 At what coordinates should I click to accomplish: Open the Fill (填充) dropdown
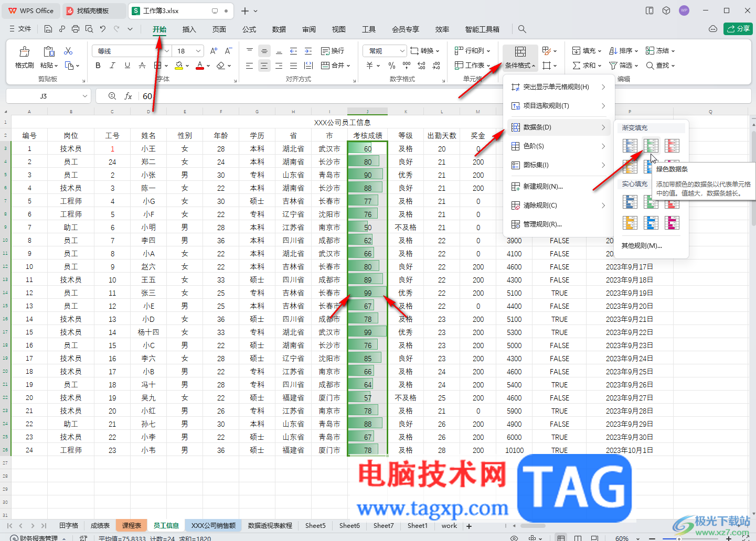click(587, 51)
